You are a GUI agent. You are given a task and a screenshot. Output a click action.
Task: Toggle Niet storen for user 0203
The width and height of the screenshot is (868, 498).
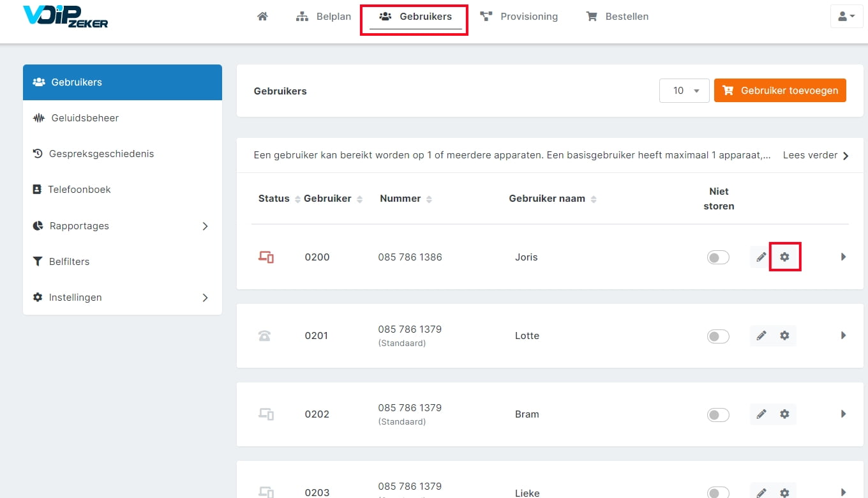pyautogui.click(x=718, y=492)
